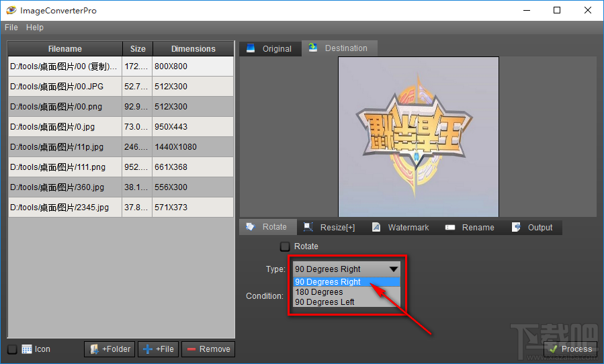Click the Icon view grid icon
Screen dimensions: 604x364
27,349
